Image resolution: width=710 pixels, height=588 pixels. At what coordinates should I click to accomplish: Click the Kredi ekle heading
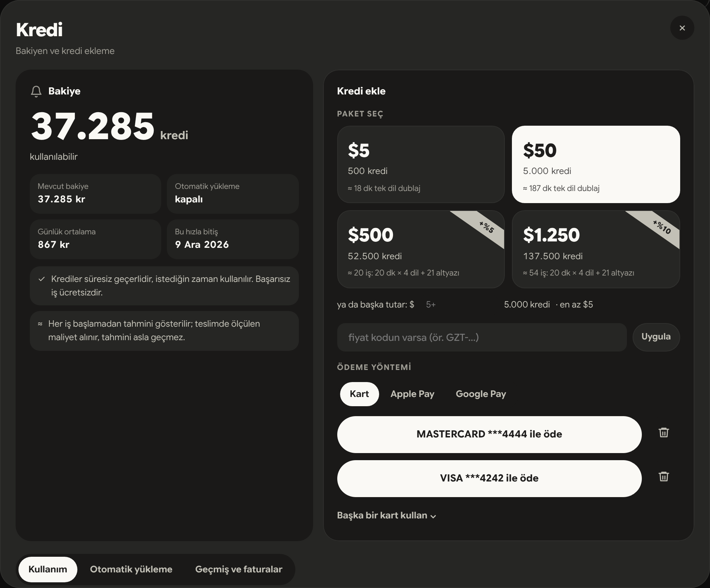[x=361, y=91]
